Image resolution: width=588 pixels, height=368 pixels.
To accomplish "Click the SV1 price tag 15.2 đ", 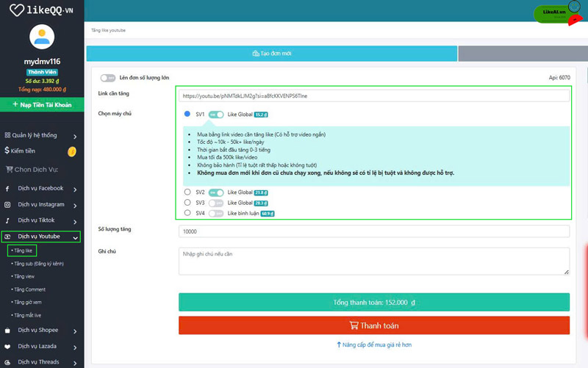I will click(261, 115).
